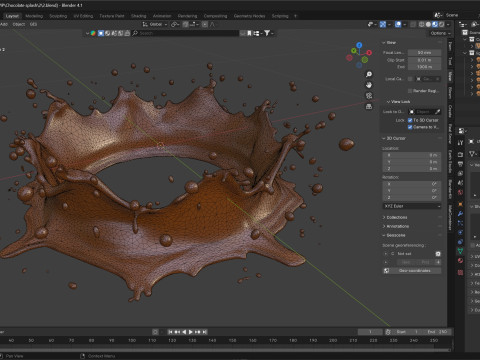Click eyedropper in Lock to Object field
This screenshot has height=360, width=480.
[438, 112]
